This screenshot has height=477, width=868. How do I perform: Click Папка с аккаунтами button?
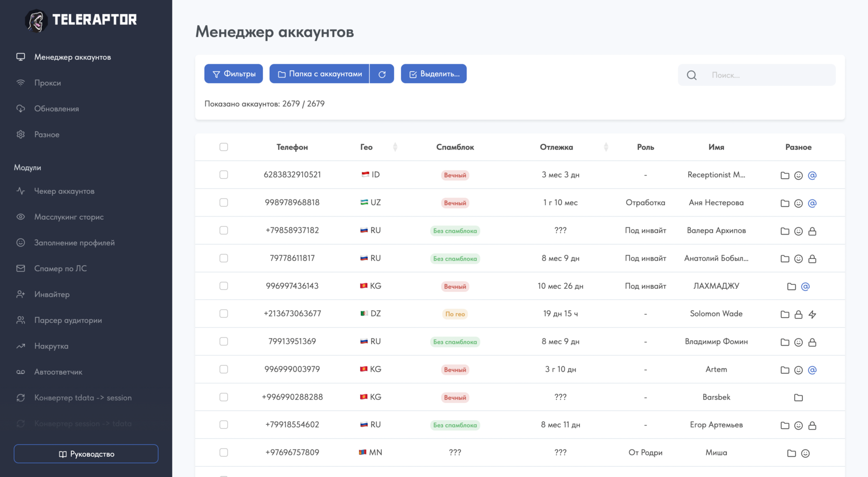pyautogui.click(x=319, y=74)
